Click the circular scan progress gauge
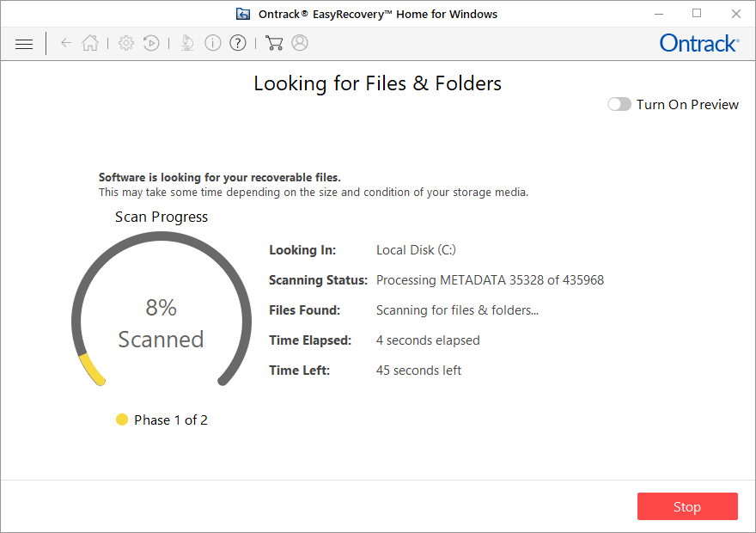The width and height of the screenshot is (756, 533). point(162,309)
